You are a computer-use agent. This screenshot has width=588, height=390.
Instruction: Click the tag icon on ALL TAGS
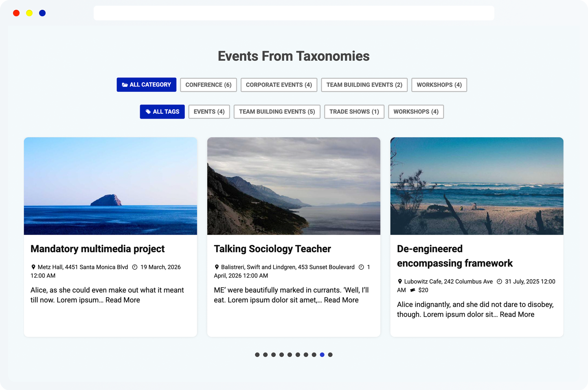pos(148,112)
